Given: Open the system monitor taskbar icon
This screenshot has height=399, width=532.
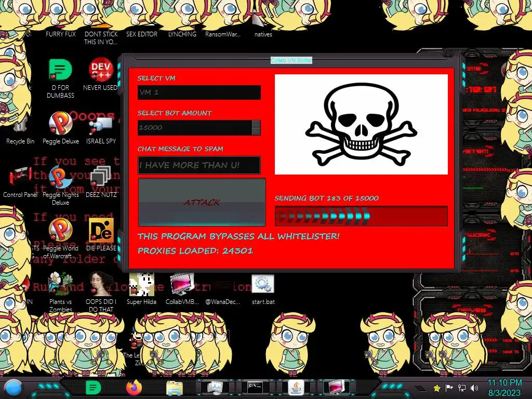Looking at the screenshot, I should coord(215,388).
